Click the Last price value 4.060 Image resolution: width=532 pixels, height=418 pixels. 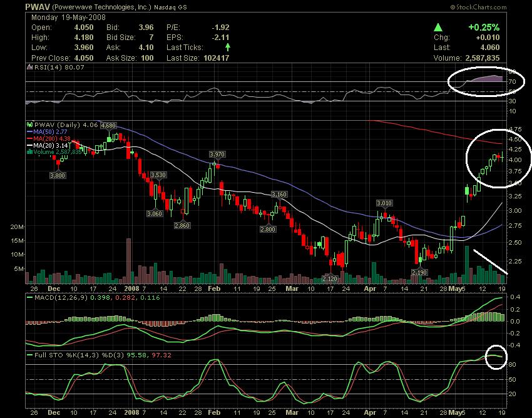[490, 48]
